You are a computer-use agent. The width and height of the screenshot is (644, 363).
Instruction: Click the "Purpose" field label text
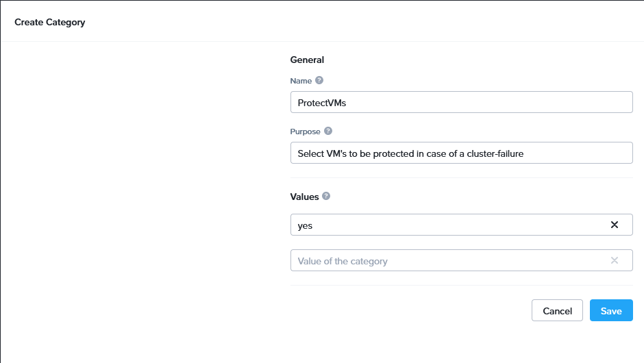(306, 131)
